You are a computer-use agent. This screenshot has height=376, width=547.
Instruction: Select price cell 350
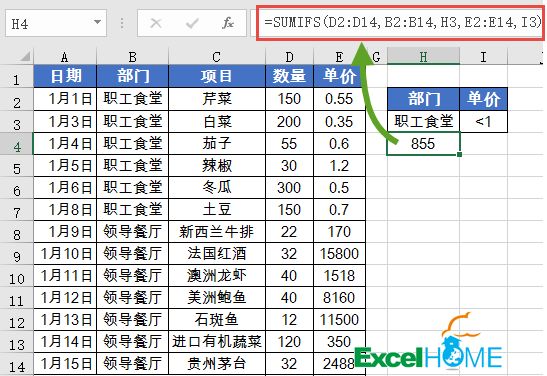pos(339,341)
